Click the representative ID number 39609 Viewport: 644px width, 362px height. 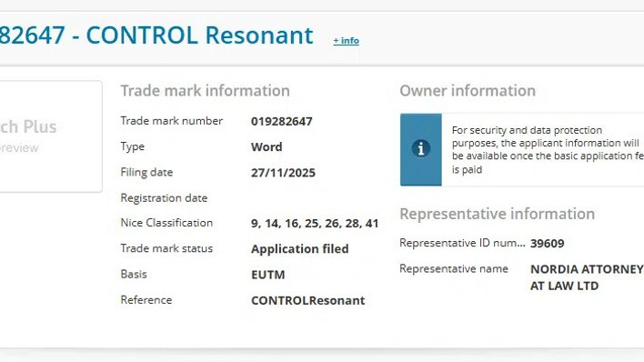547,243
